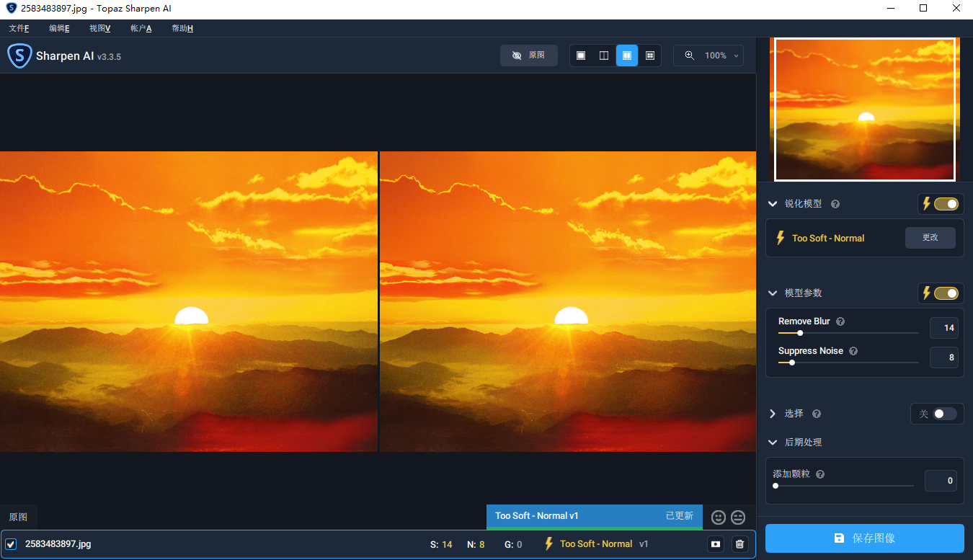Click the right sharpened preview image
The image size is (973, 560).
point(568,301)
